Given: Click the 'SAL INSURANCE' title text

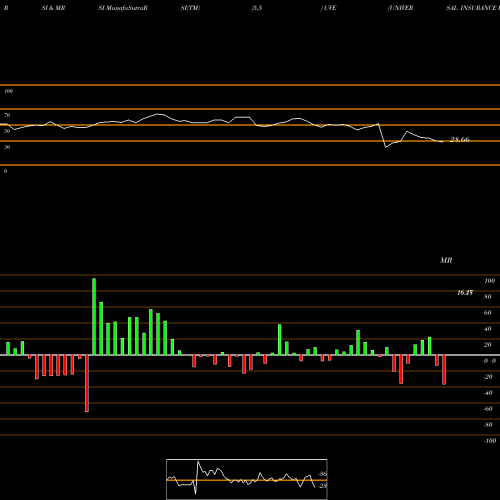Looking at the screenshot, I should click(471, 8).
